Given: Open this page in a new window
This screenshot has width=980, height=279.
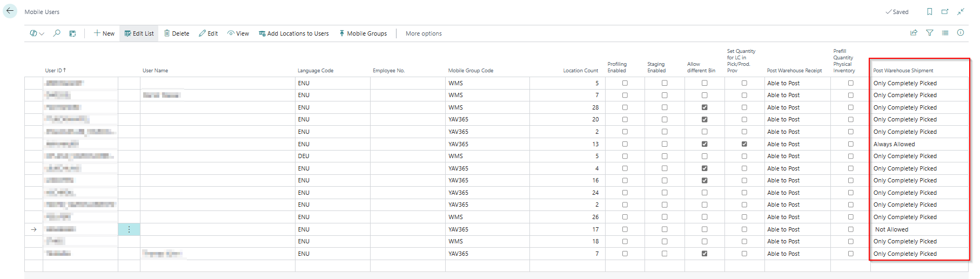Looking at the screenshot, I should point(945,11).
